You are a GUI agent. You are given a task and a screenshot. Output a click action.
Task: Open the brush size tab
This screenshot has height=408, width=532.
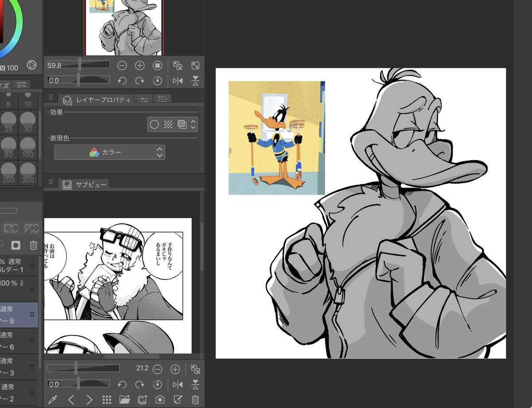pyautogui.click(x=4, y=85)
